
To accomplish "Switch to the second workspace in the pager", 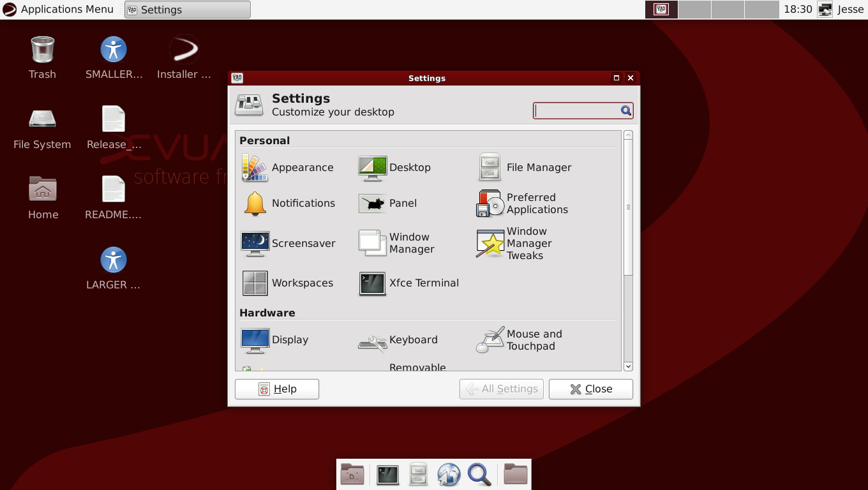I will (x=694, y=10).
